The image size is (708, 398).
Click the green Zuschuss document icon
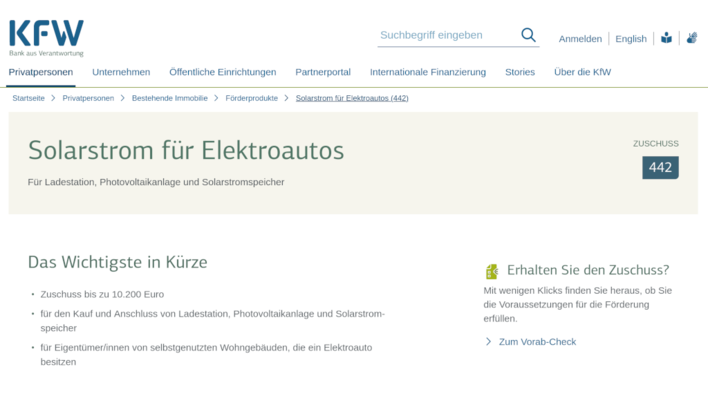point(492,271)
